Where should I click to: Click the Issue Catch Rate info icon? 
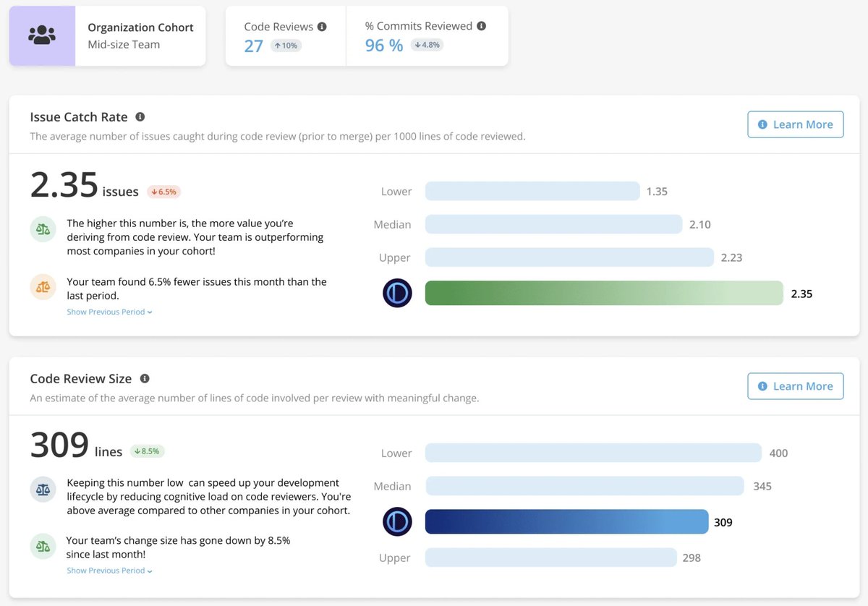click(x=140, y=116)
